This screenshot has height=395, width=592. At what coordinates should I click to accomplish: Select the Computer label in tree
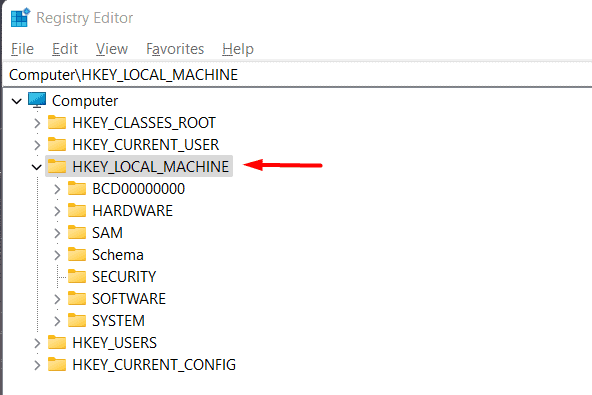[85, 101]
